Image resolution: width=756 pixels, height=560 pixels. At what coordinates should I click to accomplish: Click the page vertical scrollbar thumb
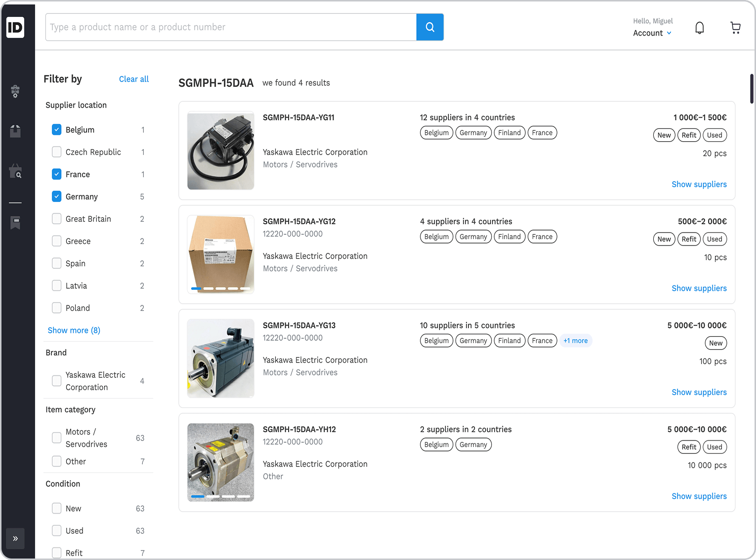pos(752,89)
